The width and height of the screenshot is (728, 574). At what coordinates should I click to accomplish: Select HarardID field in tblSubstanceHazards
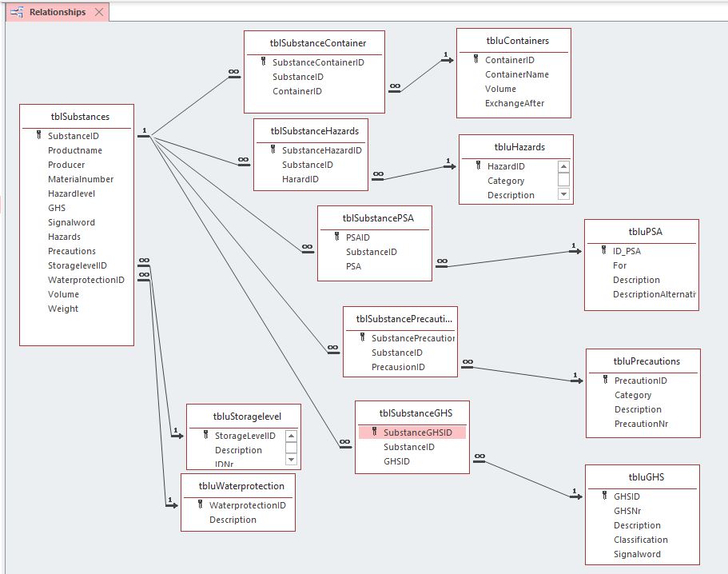click(x=300, y=179)
